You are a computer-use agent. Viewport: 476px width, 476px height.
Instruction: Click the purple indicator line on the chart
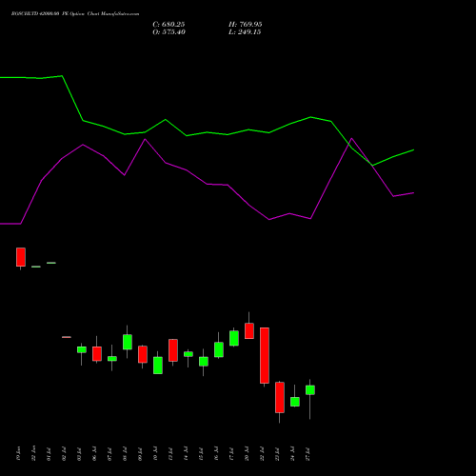[x=207, y=184]
